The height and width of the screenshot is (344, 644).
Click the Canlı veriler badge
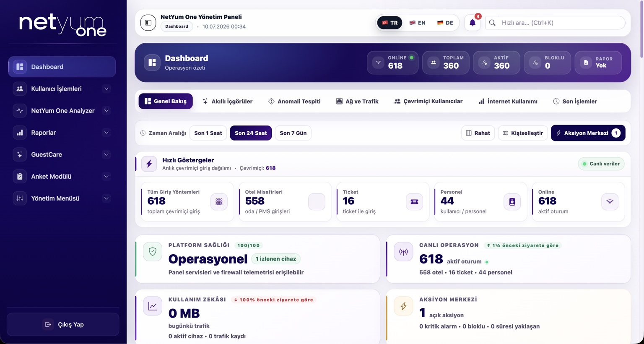pyautogui.click(x=601, y=164)
